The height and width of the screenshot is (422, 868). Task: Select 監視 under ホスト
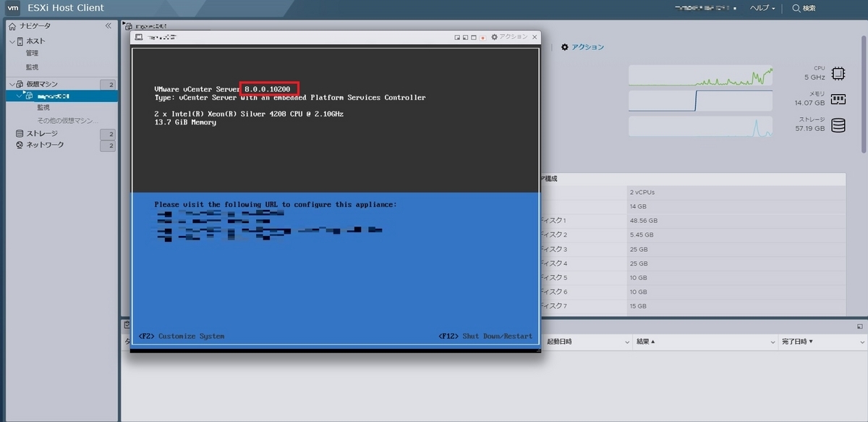pyautogui.click(x=33, y=67)
